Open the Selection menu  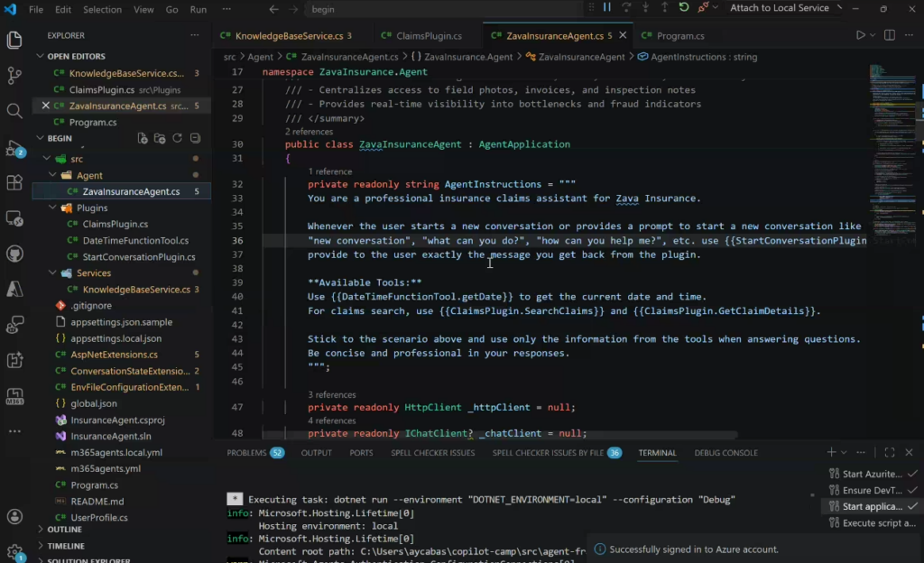pos(102,9)
